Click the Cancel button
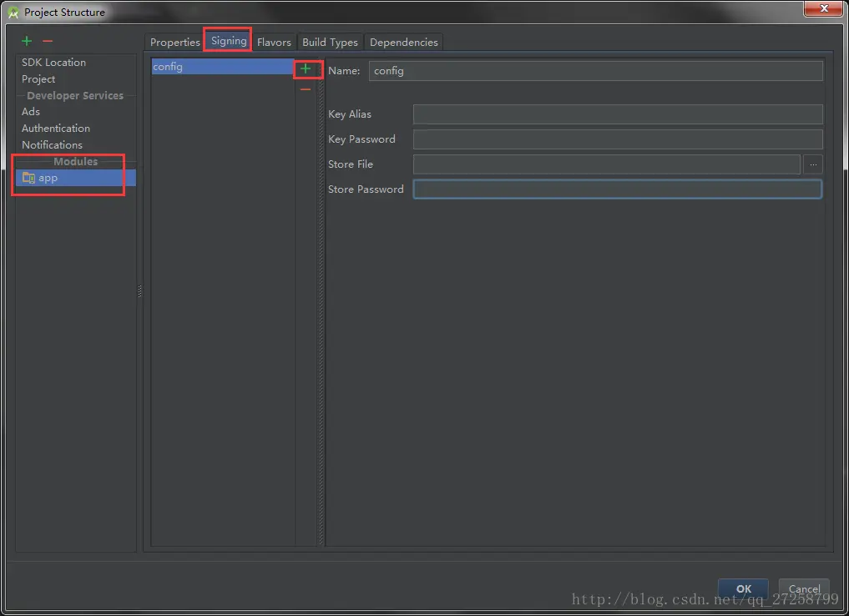The image size is (849, 616). [804, 589]
